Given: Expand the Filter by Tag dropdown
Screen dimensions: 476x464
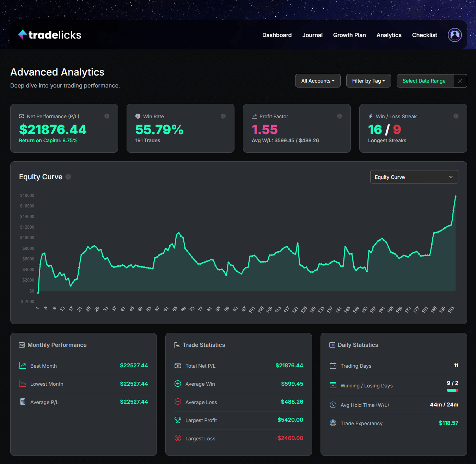Looking at the screenshot, I should [x=368, y=80].
